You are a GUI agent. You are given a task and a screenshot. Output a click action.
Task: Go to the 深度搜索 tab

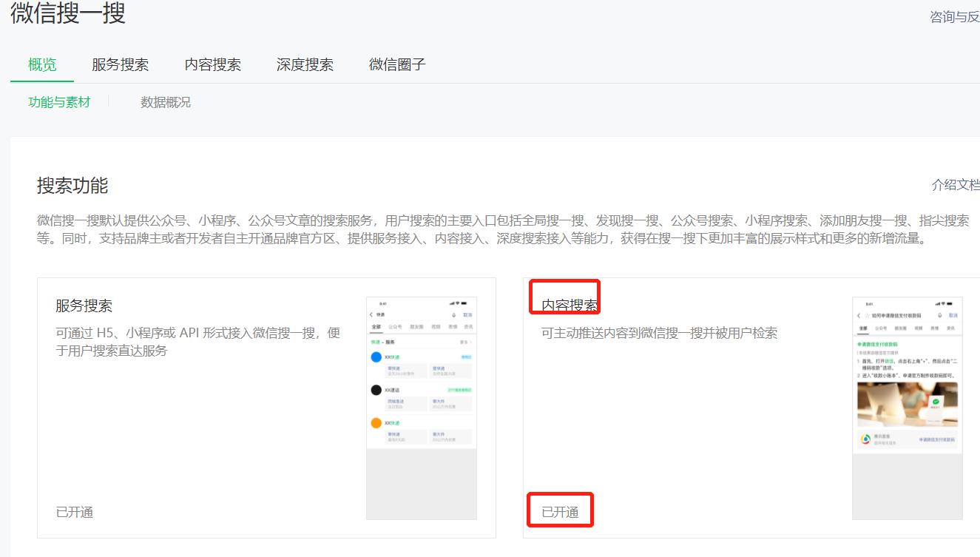click(305, 64)
